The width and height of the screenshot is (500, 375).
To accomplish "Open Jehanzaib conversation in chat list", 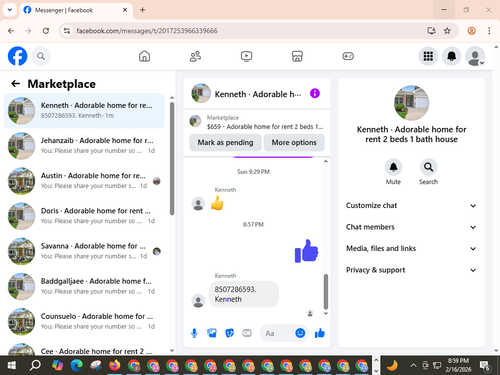I will (x=84, y=146).
